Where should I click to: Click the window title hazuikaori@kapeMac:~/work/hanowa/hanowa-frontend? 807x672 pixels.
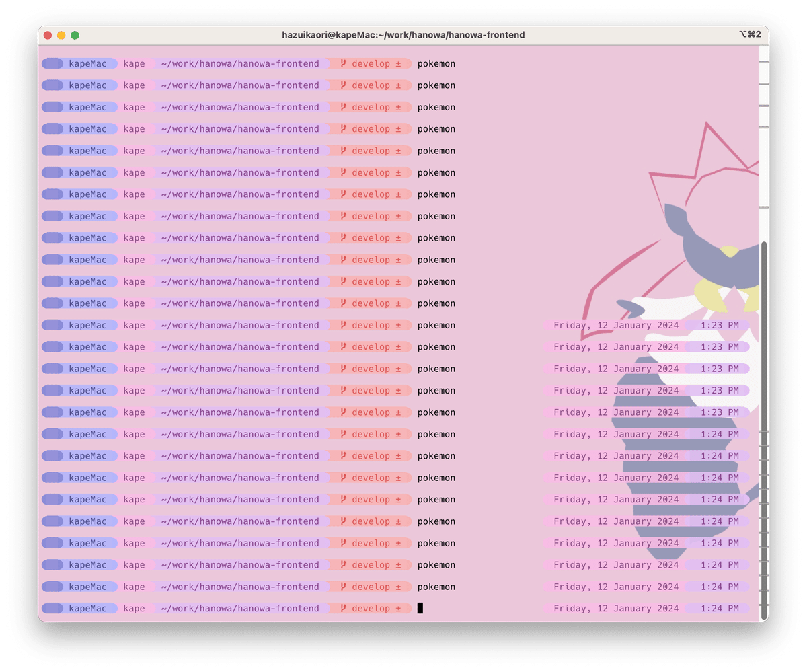403,35
